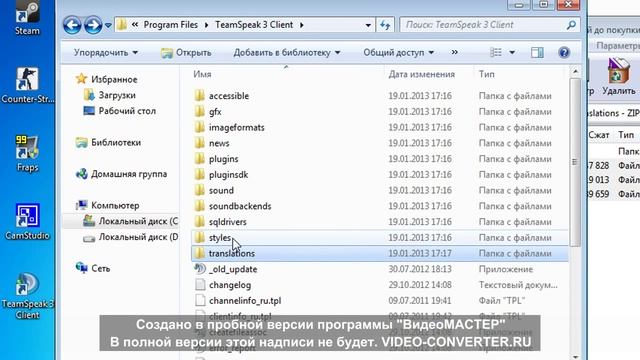Screen dimensions: 640x360
Task: Select the gfx folder icon
Action: tap(200, 111)
